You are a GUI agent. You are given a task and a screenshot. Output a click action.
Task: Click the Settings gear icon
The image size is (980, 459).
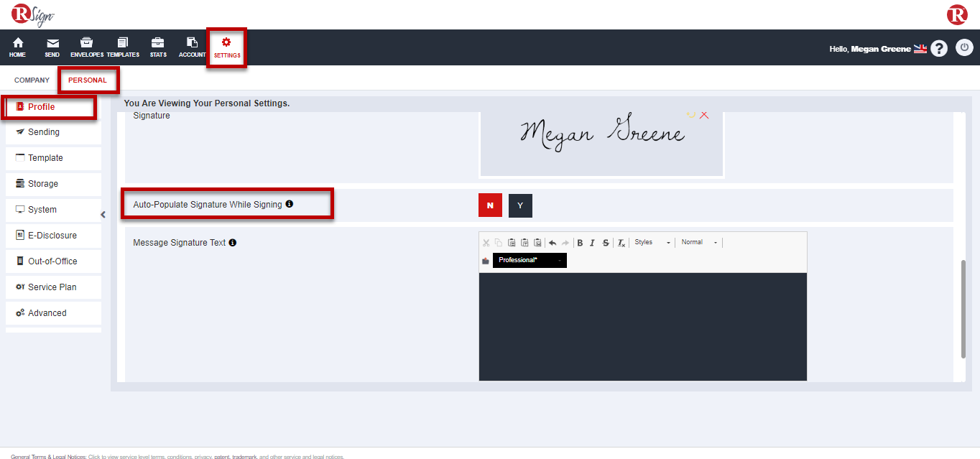(x=226, y=42)
